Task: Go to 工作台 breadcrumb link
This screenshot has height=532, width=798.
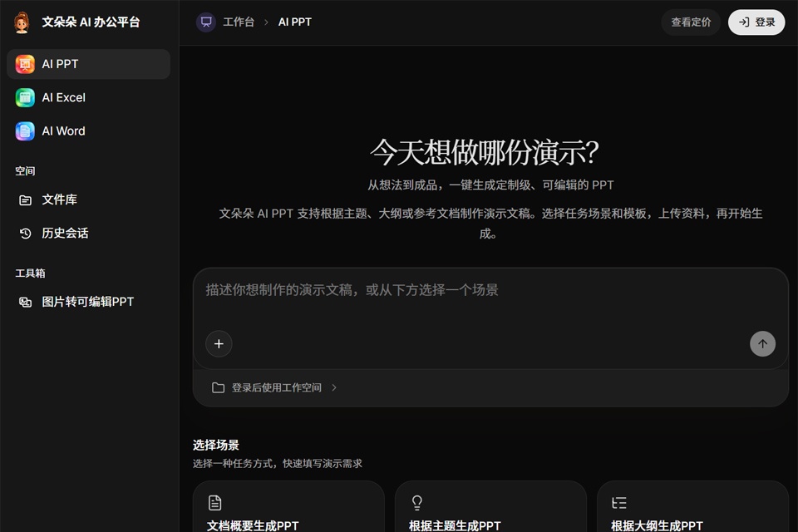Action: 239,22
